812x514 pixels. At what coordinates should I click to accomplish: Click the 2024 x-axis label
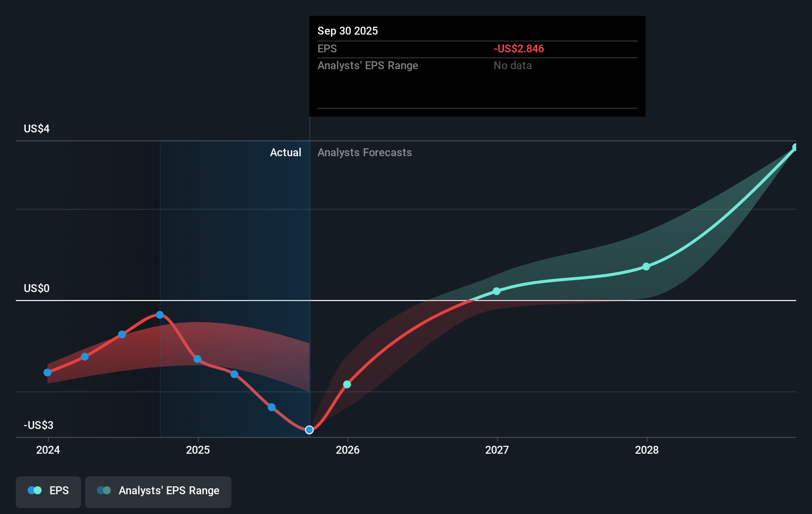coord(48,450)
